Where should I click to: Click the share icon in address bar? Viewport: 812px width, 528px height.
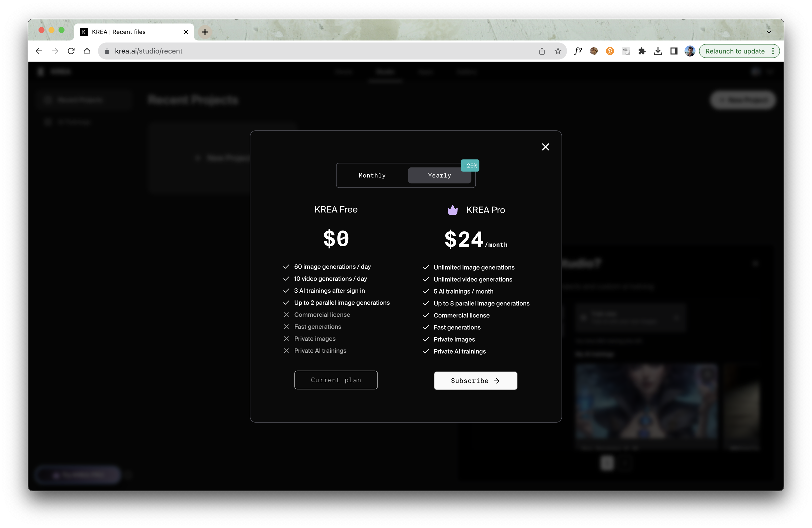pyautogui.click(x=542, y=51)
